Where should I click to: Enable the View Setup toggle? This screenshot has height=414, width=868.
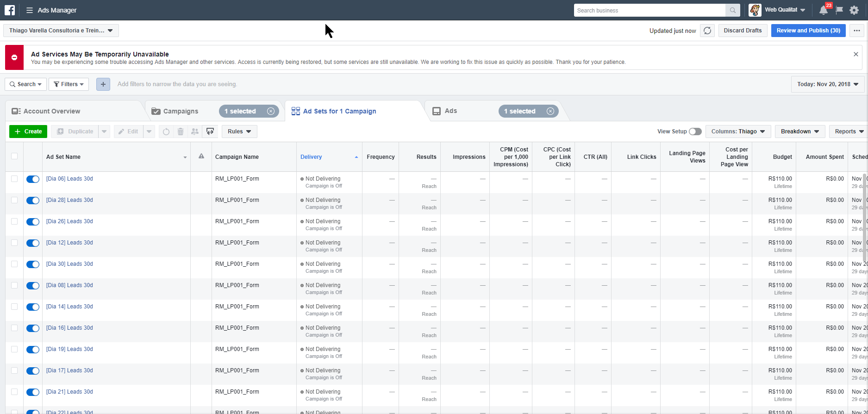click(x=695, y=132)
